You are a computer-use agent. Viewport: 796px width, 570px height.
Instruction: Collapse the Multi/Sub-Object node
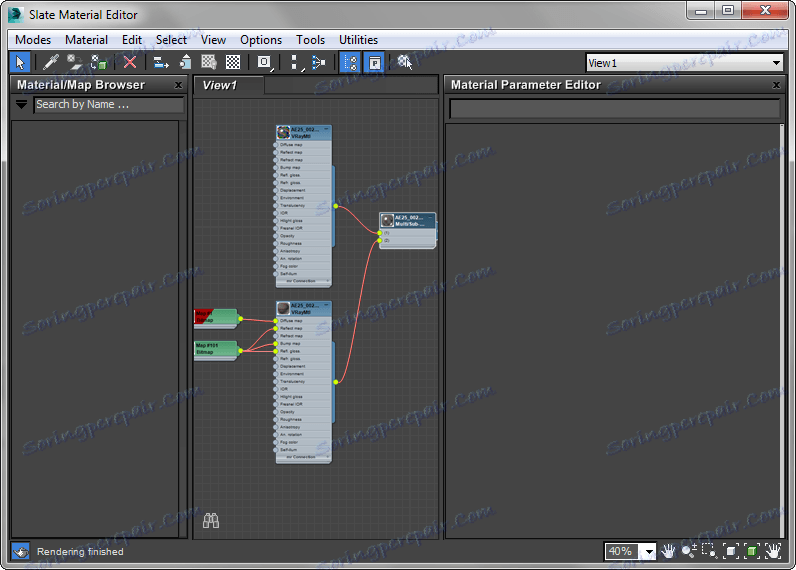click(430, 217)
